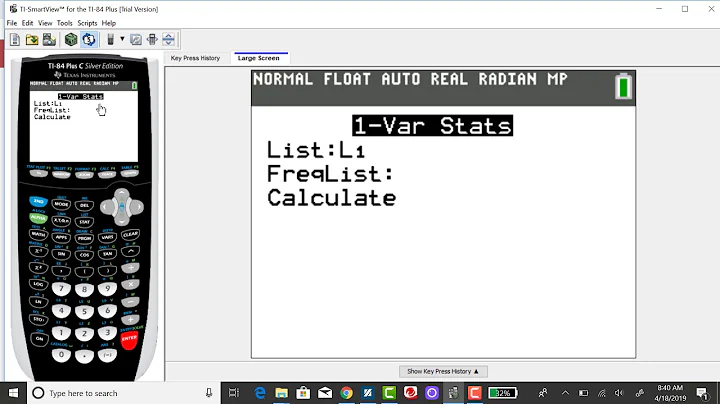Click the Windows Start button
Viewport: 720px width, 404px height.
(13, 393)
